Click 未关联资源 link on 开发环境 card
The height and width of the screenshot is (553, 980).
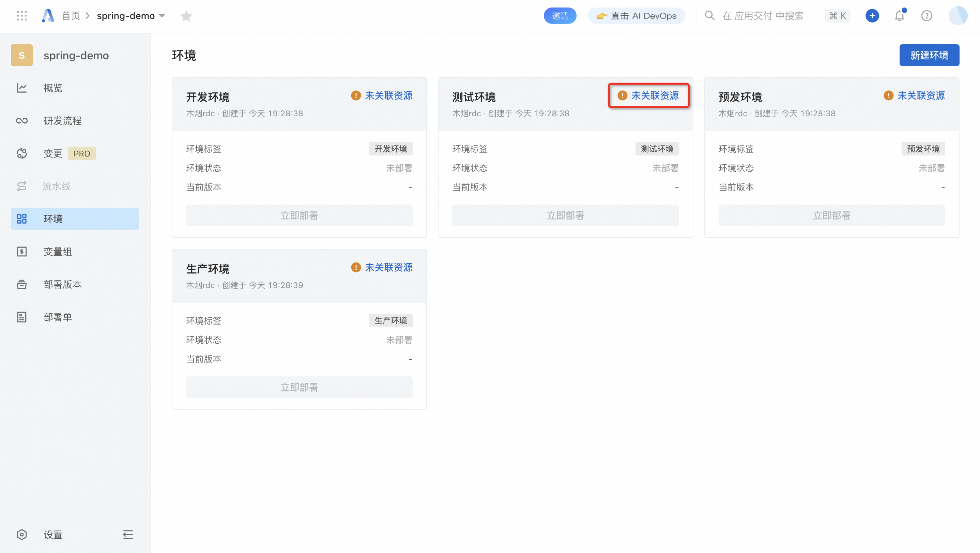(x=389, y=95)
